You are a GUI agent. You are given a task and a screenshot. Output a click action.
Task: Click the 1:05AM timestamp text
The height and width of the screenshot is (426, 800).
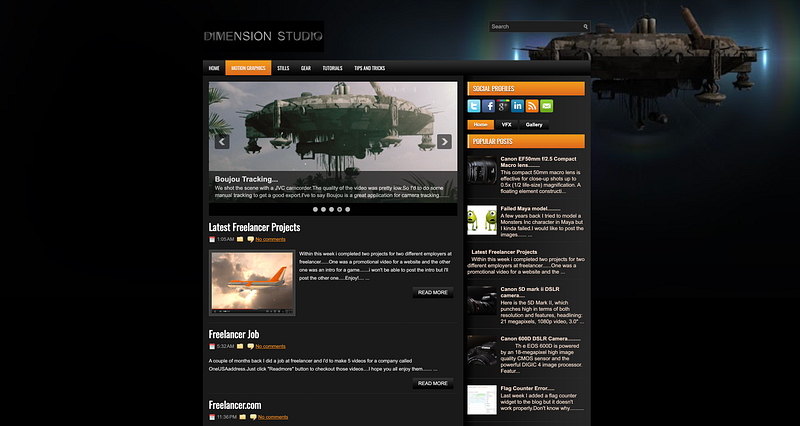(226, 239)
